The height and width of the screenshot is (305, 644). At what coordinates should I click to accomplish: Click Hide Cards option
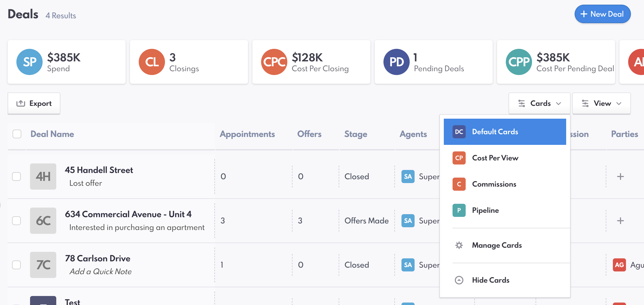coord(491,280)
